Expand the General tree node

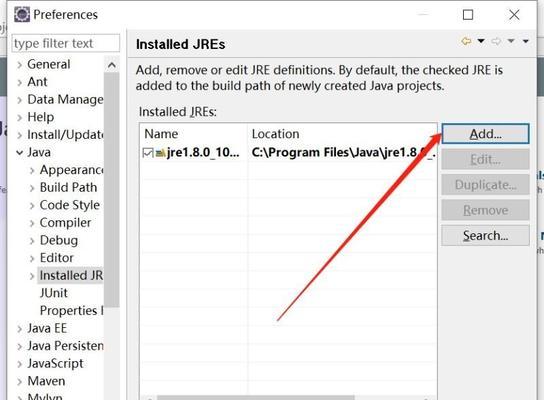pyautogui.click(x=20, y=65)
